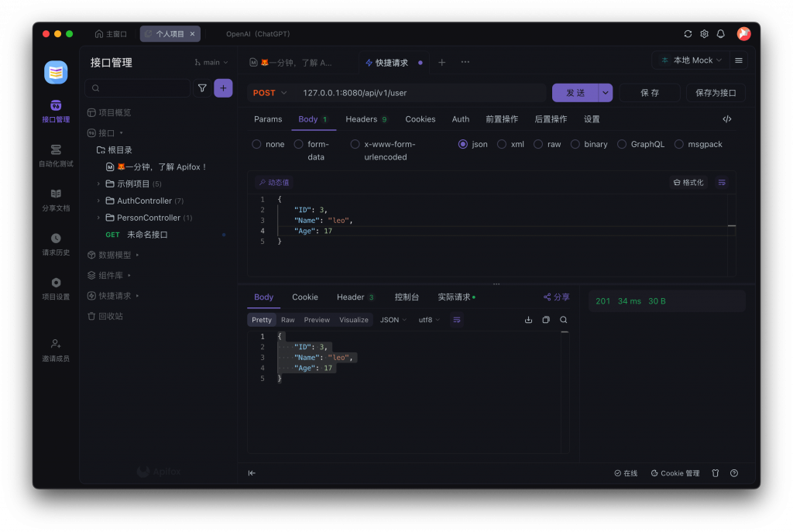Click the 格式化 format button
Image resolution: width=793 pixels, height=532 pixels.
pos(688,183)
